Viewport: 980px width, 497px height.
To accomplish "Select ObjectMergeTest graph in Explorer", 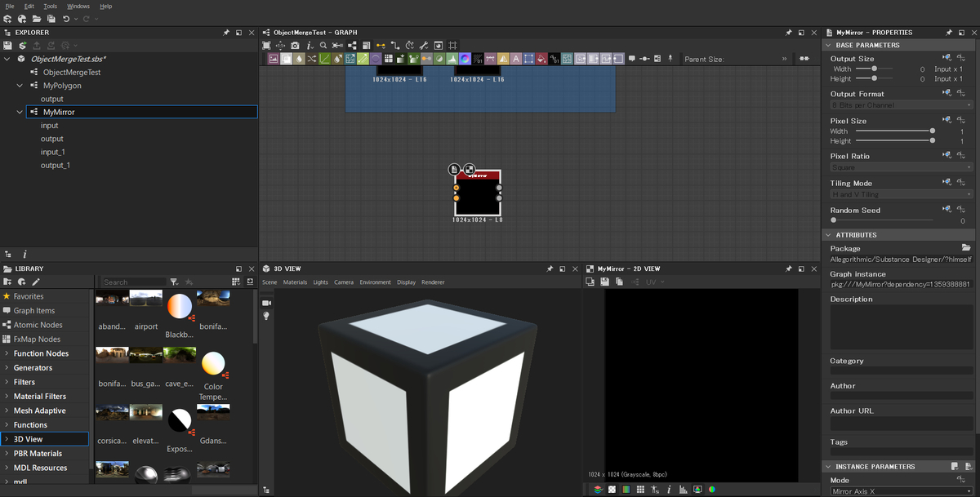I will tap(72, 72).
